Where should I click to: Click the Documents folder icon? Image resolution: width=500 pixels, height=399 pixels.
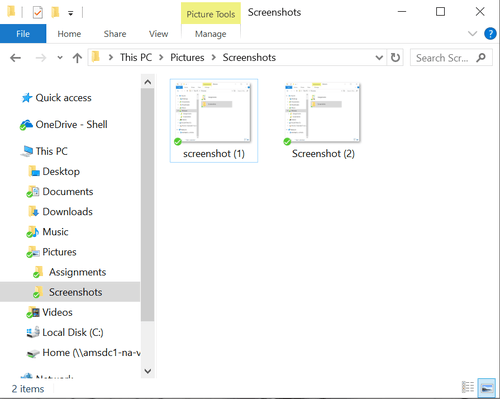click(x=33, y=192)
